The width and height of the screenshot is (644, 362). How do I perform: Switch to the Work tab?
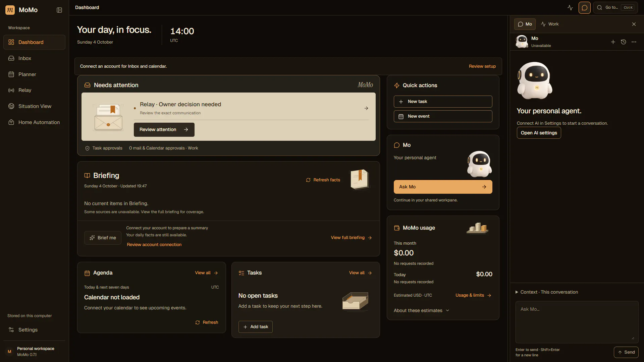click(550, 24)
